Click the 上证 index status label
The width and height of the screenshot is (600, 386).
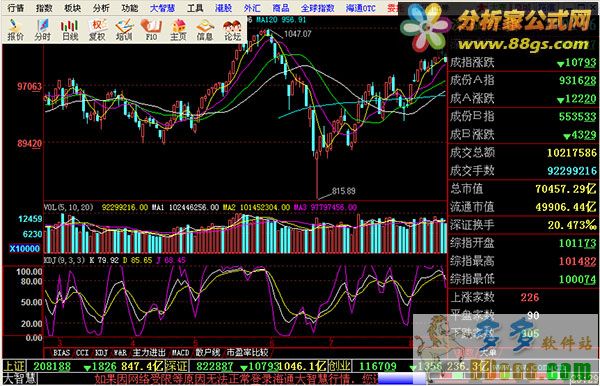14,366
